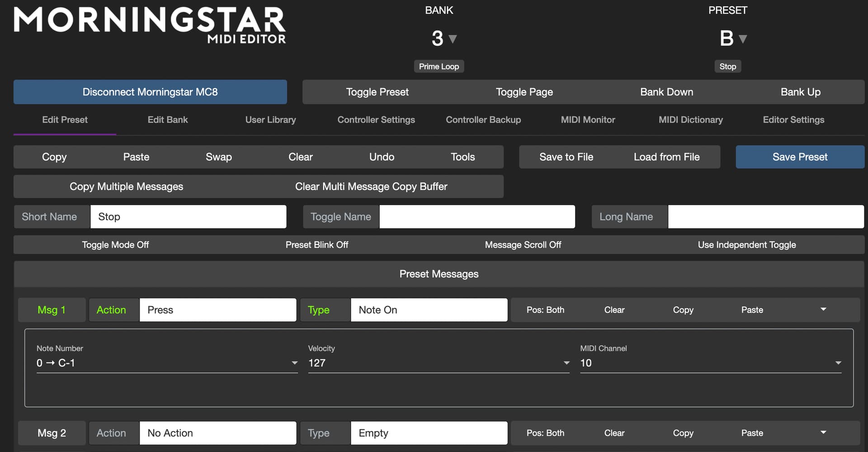
Task: Switch to the Edit Bank tab
Action: pyautogui.click(x=168, y=120)
